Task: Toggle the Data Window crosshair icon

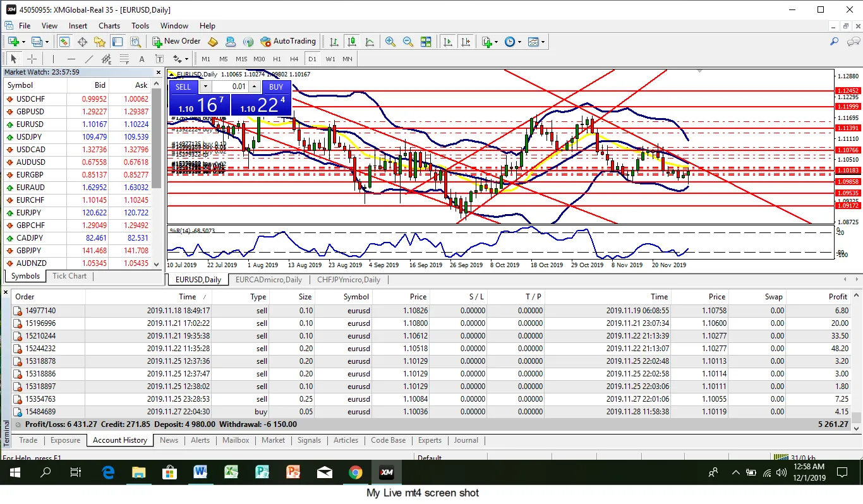Action: click(x=82, y=42)
